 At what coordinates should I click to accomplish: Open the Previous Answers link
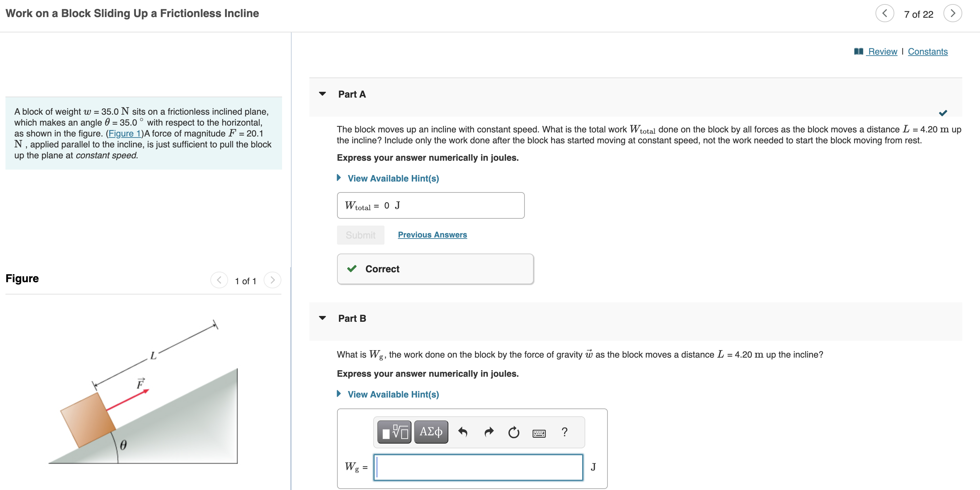click(x=432, y=235)
